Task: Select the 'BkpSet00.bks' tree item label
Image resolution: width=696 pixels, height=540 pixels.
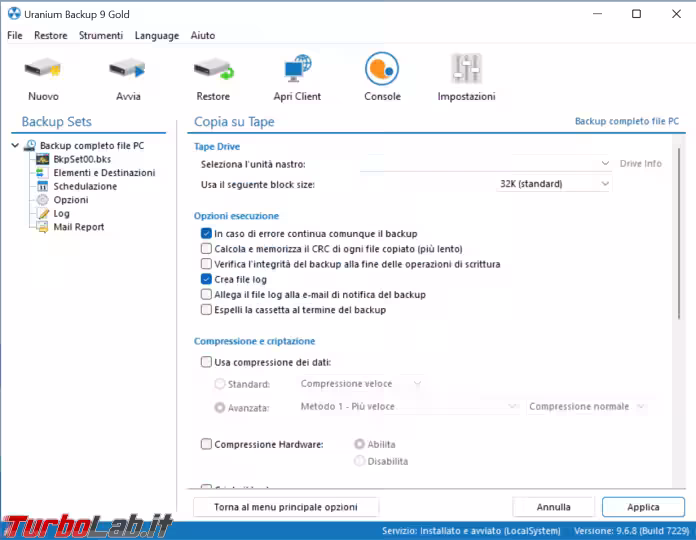Action: coord(82,159)
